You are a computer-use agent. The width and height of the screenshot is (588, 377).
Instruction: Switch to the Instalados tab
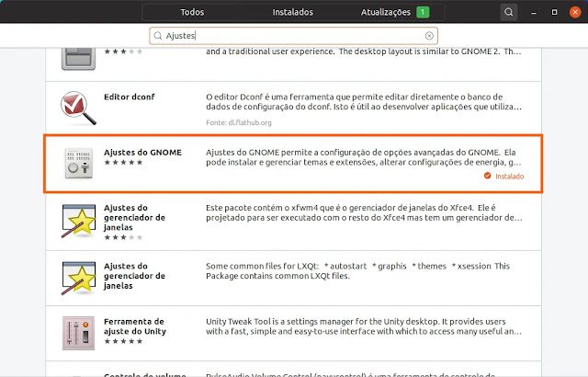click(292, 12)
